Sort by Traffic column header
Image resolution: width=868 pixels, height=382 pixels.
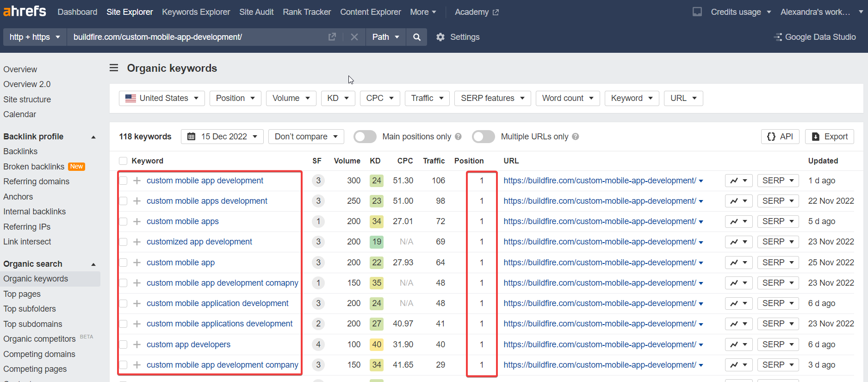[434, 161]
